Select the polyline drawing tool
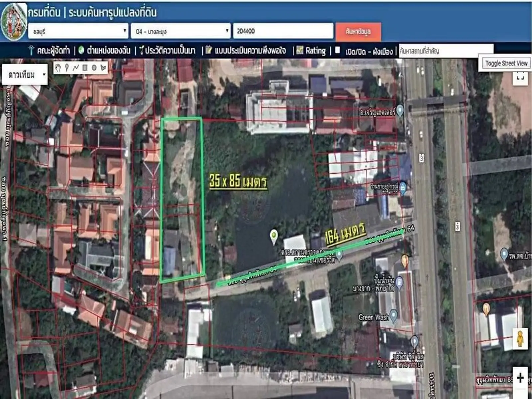This screenshot has height=399, width=532. tap(76, 68)
